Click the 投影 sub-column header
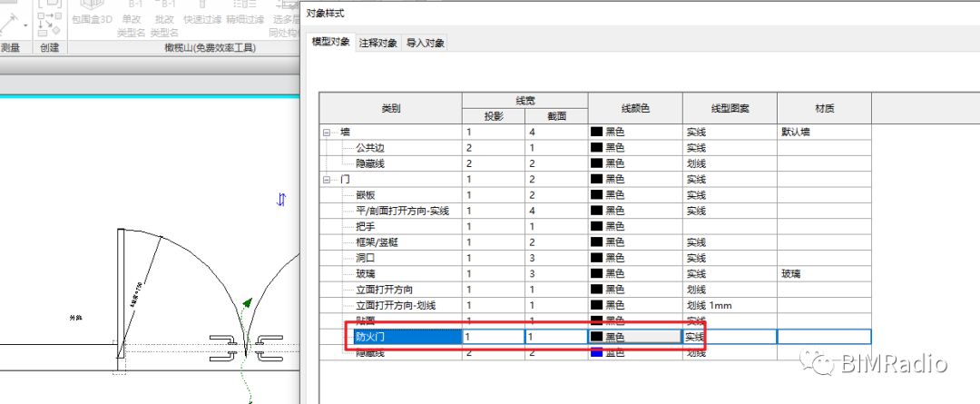 pyautogui.click(x=494, y=116)
